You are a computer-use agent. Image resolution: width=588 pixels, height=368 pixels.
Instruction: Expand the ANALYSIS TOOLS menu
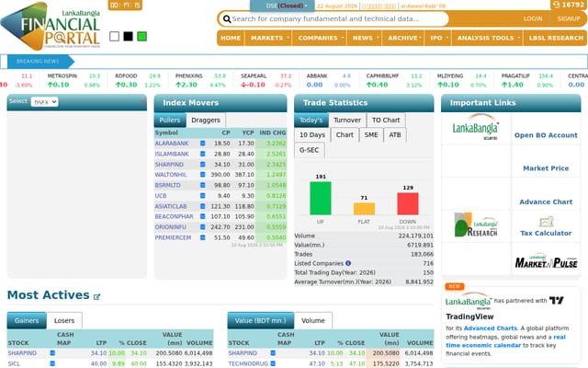pyautogui.click(x=488, y=38)
